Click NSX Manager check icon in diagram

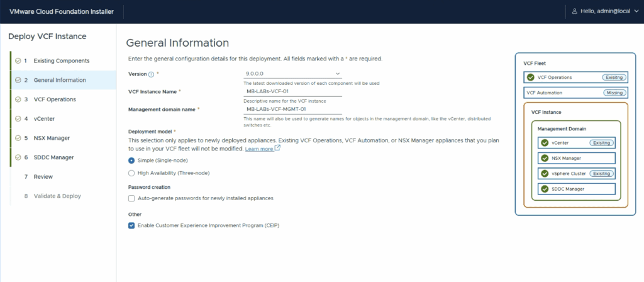pos(545,158)
